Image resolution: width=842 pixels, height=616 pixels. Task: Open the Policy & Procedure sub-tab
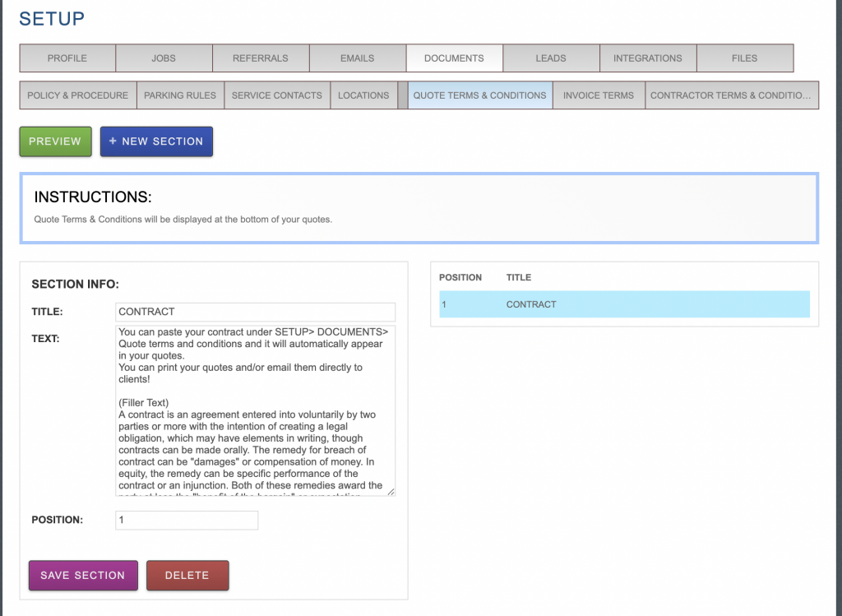click(x=77, y=95)
